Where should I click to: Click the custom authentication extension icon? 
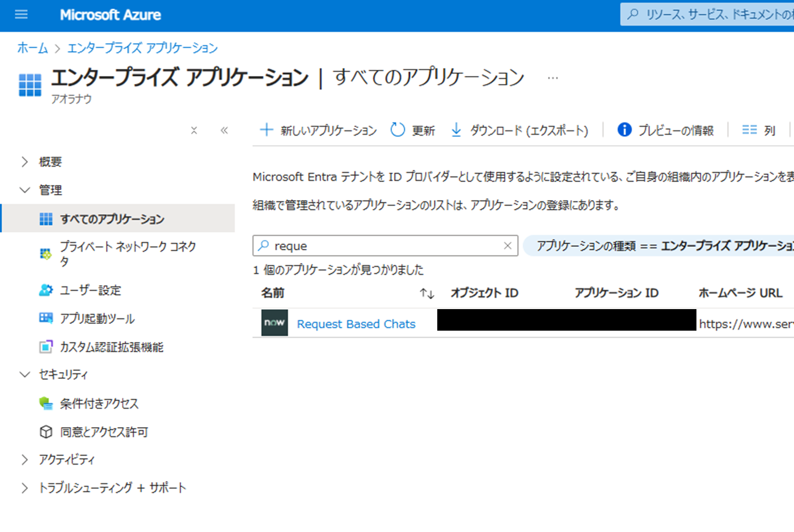(x=46, y=347)
